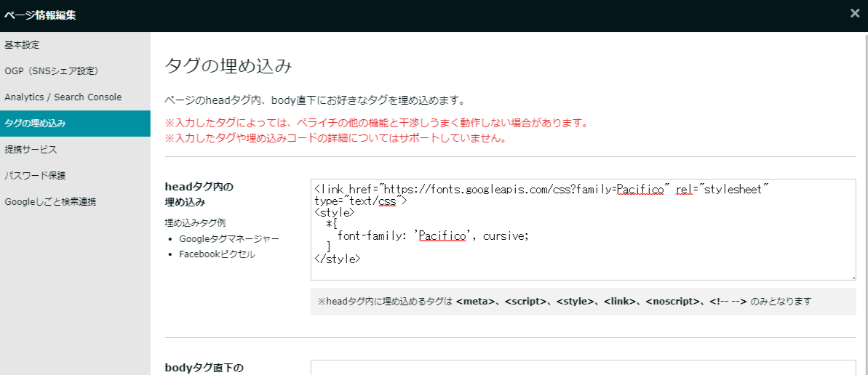The image size is (868, 375).
Task: Click the bodyタグ直下の label
Action: tap(204, 368)
